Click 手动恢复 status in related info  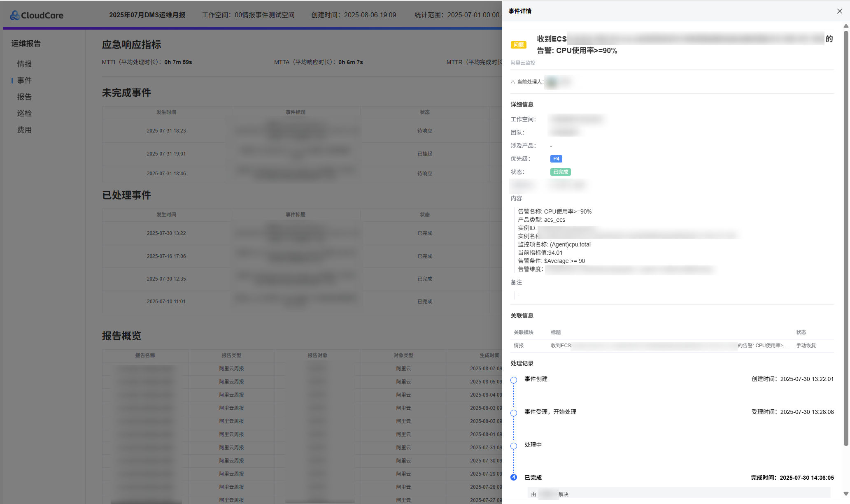[x=806, y=346]
